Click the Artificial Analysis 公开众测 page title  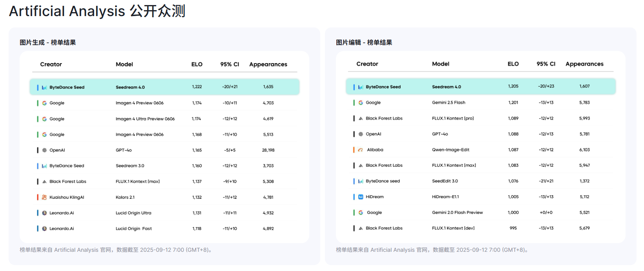[97, 11]
